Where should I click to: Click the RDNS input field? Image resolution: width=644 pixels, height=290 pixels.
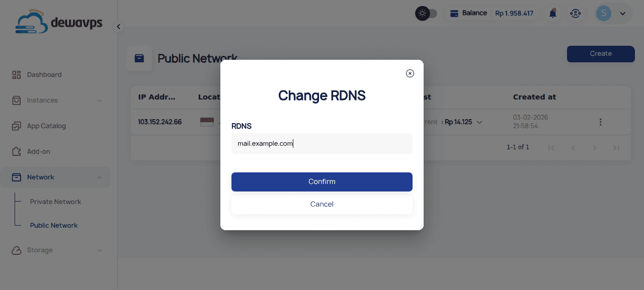[322, 144]
